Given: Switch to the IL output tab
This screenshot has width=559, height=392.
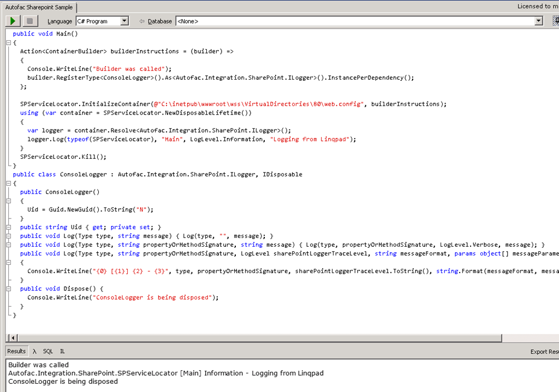Looking at the screenshot, I should (x=62, y=352).
